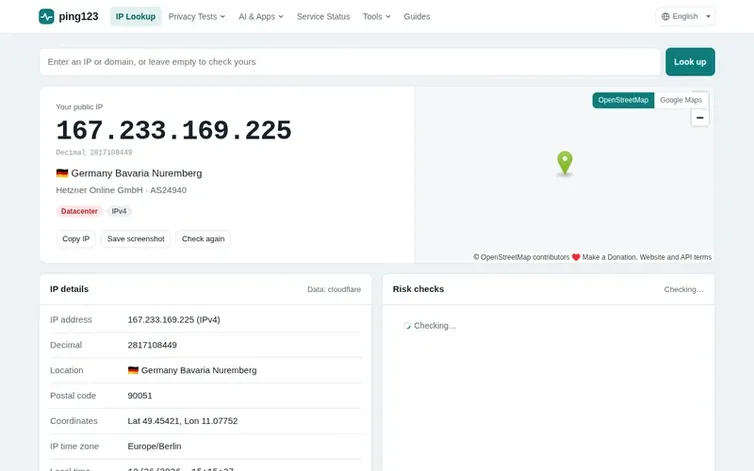Click the Website and API terms link

[675, 257]
